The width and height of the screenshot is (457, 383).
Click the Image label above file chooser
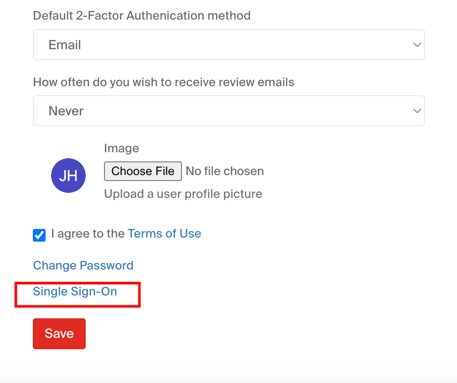click(121, 148)
